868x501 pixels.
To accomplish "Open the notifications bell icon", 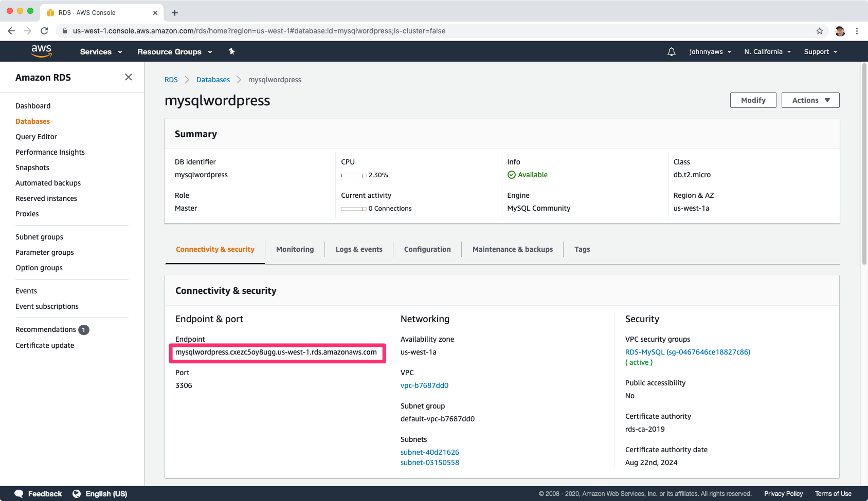I will tap(672, 52).
